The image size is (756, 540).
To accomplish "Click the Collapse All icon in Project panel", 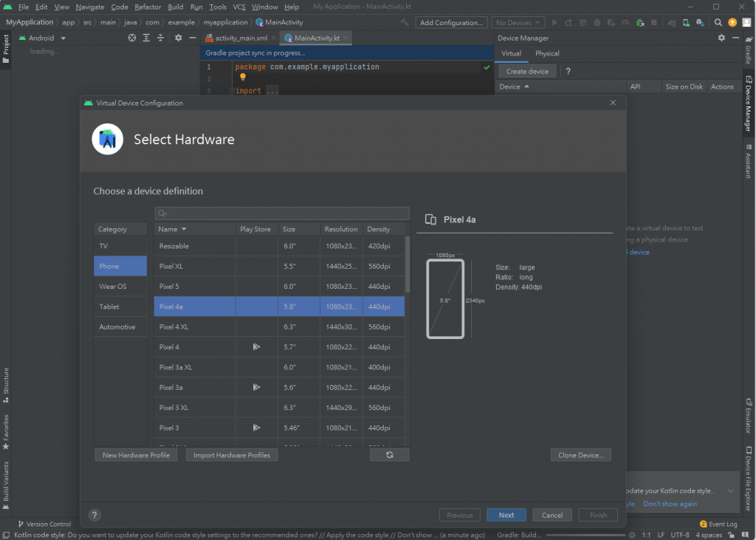I will pos(160,38).
